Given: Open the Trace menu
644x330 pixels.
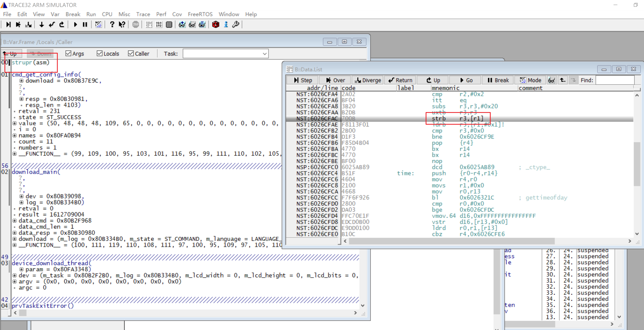Looking at the screenshot, I should (x=143, y=14).
